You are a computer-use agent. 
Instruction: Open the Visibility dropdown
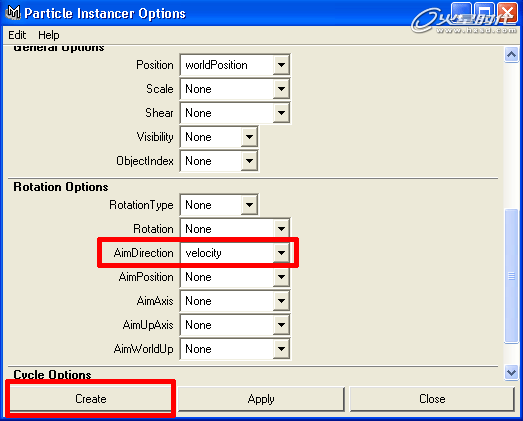pyautogui.click(x=219, y=137)
